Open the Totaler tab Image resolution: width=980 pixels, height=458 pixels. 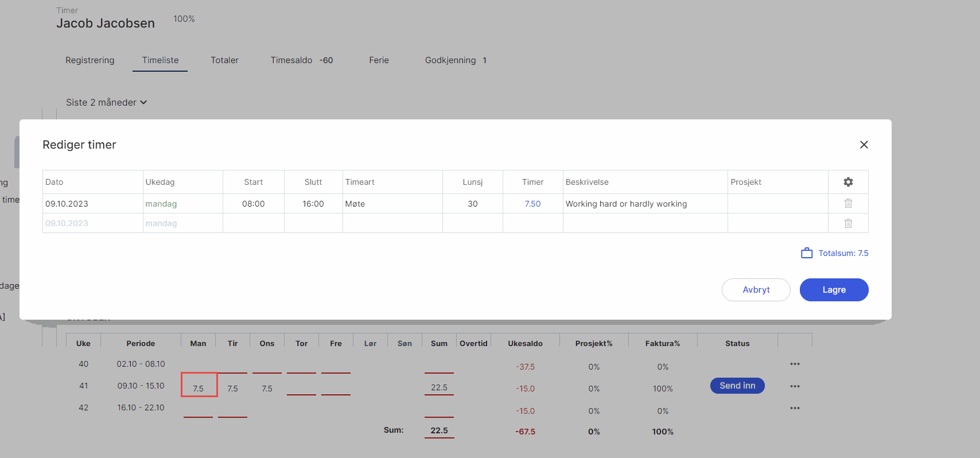pyautogui.click(x=224, y=60)
